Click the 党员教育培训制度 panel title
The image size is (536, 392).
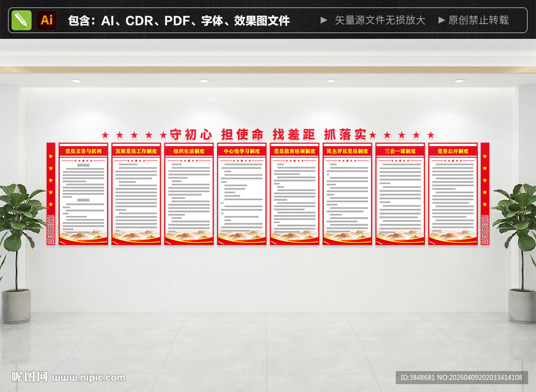coord(295,151)
